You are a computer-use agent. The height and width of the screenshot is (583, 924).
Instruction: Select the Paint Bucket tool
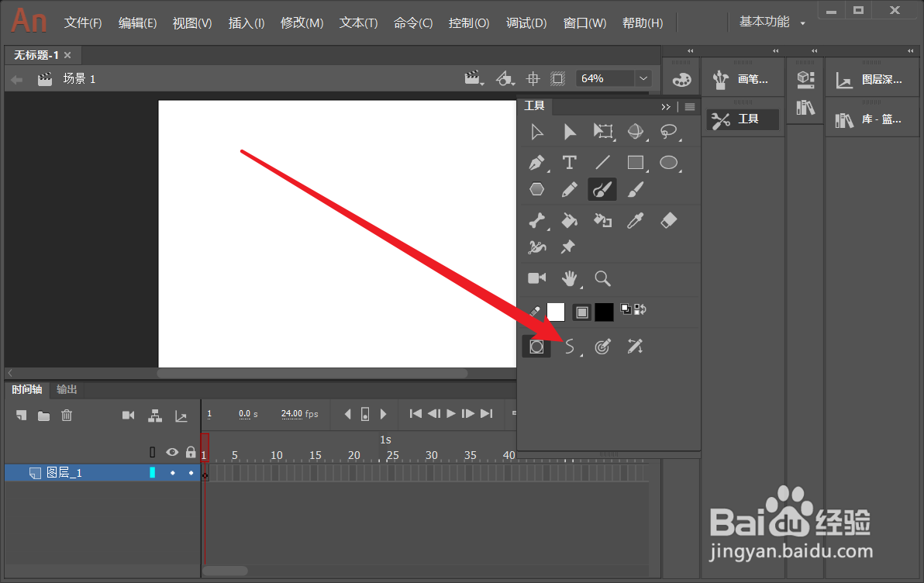click(x=569, y=220)
